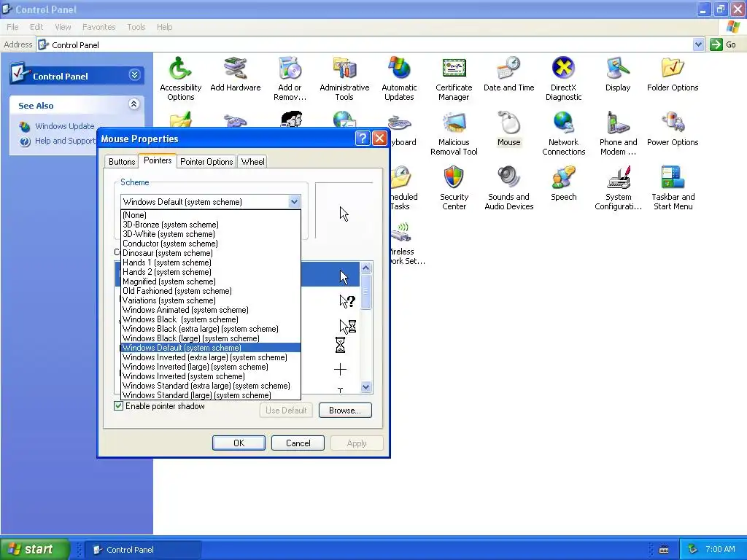The image size is (747, 560).
Task: Open Administrative Tools icon
Action: click(344, 79)
